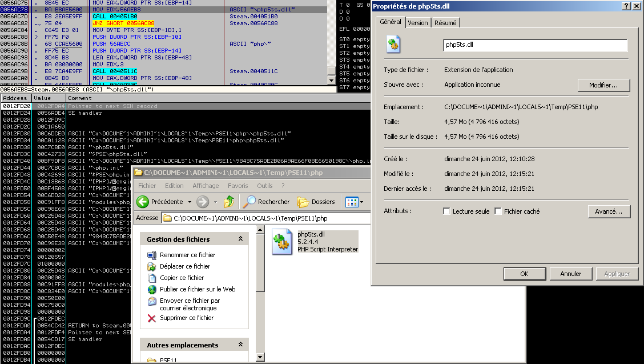Click the red X Supprimer icon
Screen dimensions: 644x364
pos(152,318)
